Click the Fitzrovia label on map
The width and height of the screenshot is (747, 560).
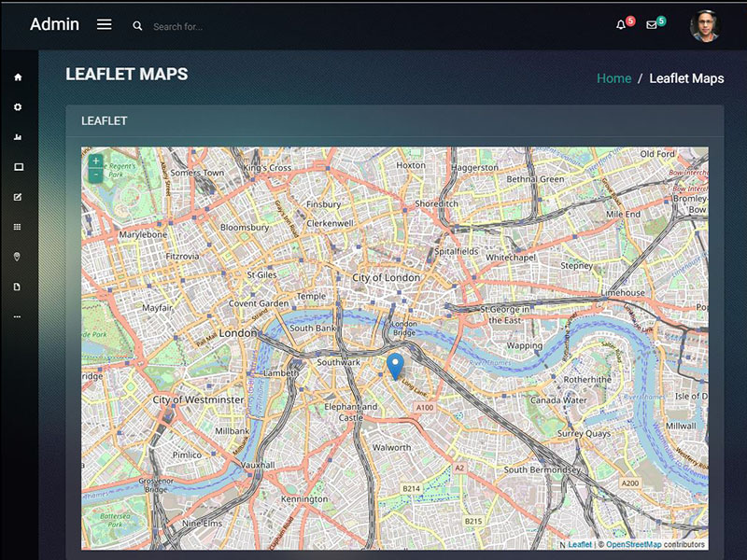[x=182, y=256]
